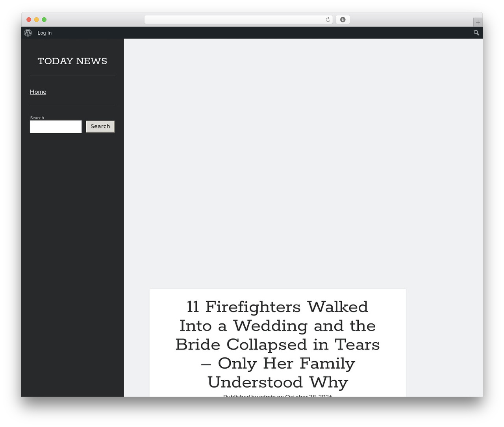The image size is (504, 427).
Task: Open the Log In link
Action: pyautogui.click(x=44, y=33)
